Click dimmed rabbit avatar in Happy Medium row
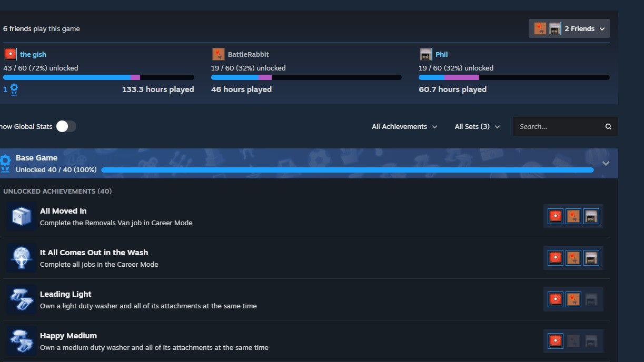The image size is (644, 362). coord(573,341)
